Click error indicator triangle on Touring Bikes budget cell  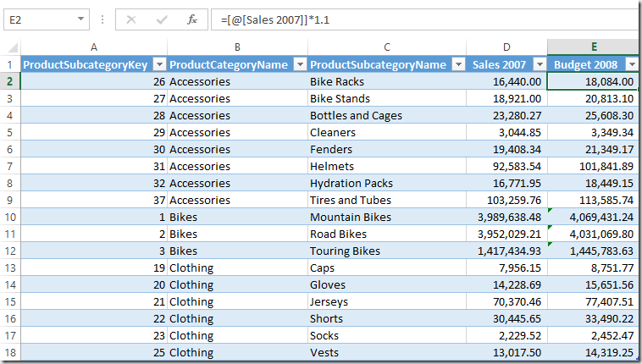tap(550, 244)
